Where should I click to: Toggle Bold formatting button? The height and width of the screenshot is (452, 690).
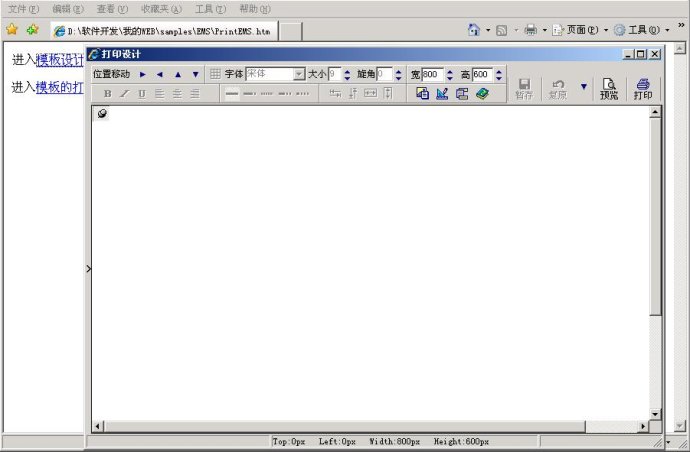(107, 94)
